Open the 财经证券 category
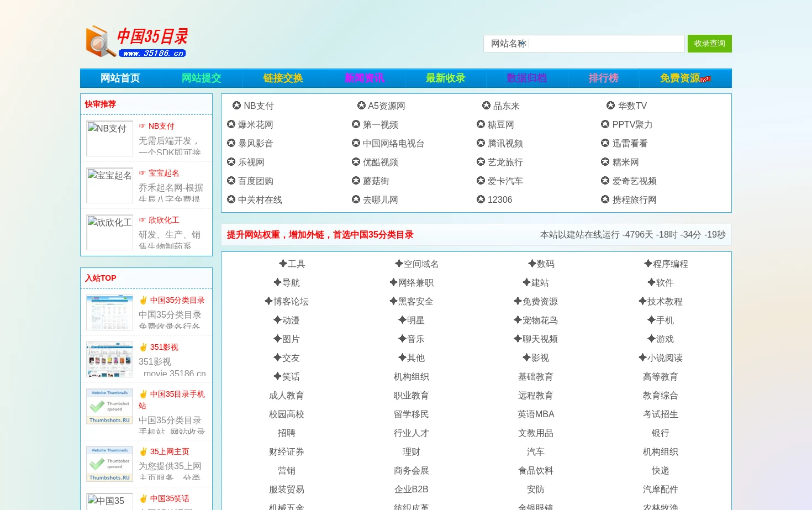The width and height of the screenshot is (812, 510). (x=286, y=451)
